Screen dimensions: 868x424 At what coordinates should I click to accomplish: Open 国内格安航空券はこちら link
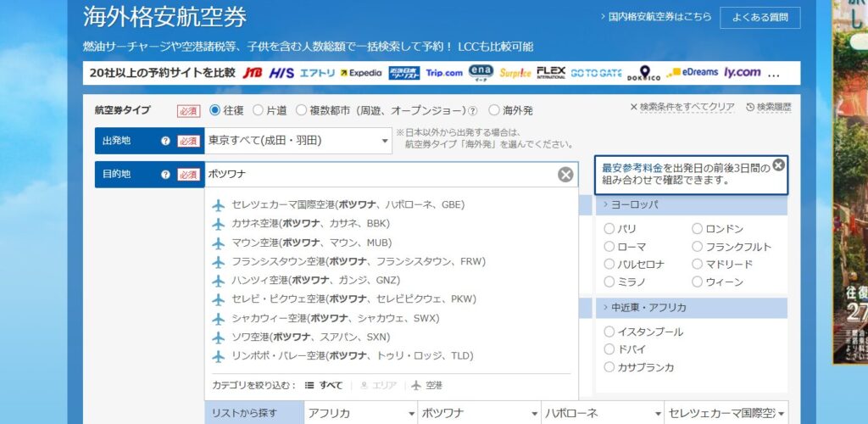pyautogui.click(x=656, y=17)
